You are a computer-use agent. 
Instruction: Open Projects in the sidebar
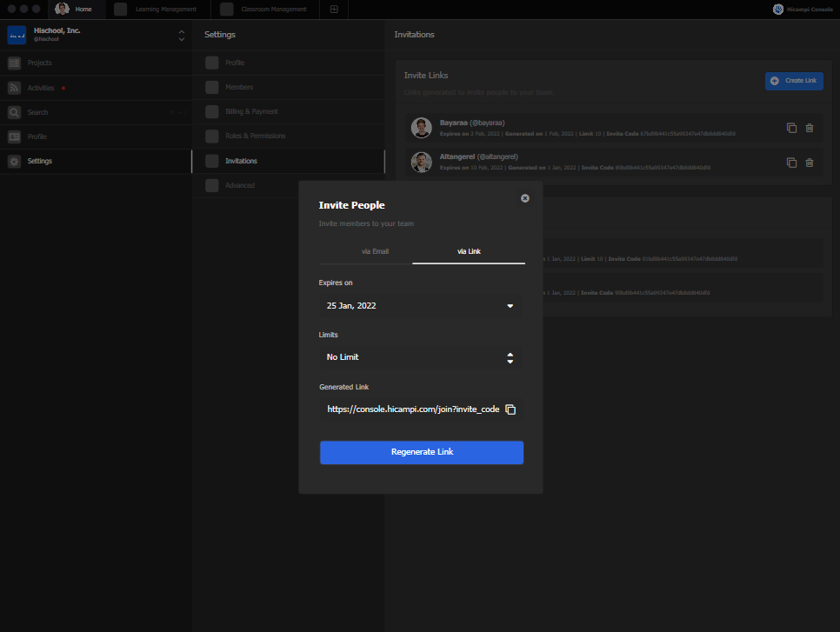coord(39,63)
